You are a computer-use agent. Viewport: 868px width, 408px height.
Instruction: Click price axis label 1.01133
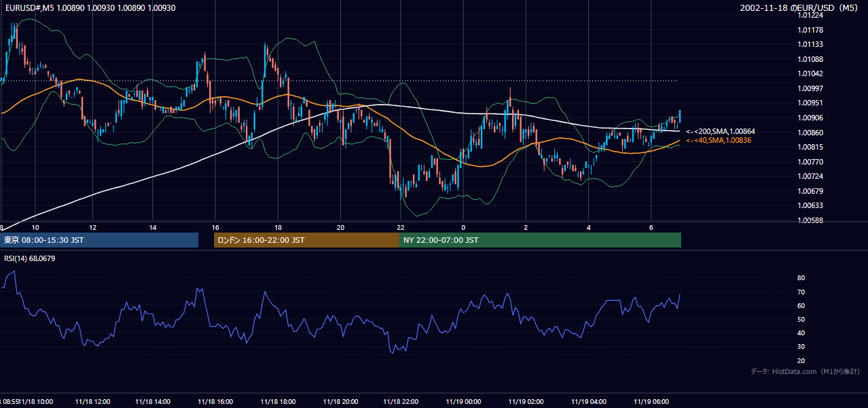[810, 44]
